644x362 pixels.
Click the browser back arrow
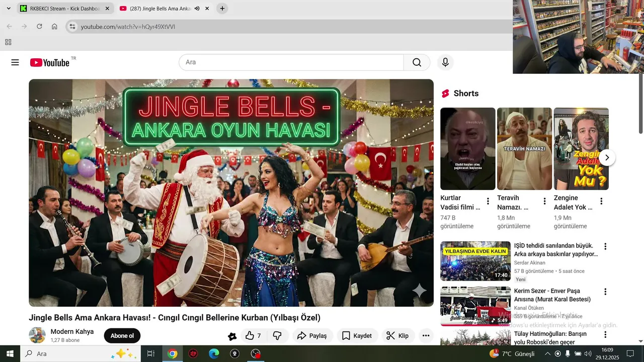coord(9,27)
